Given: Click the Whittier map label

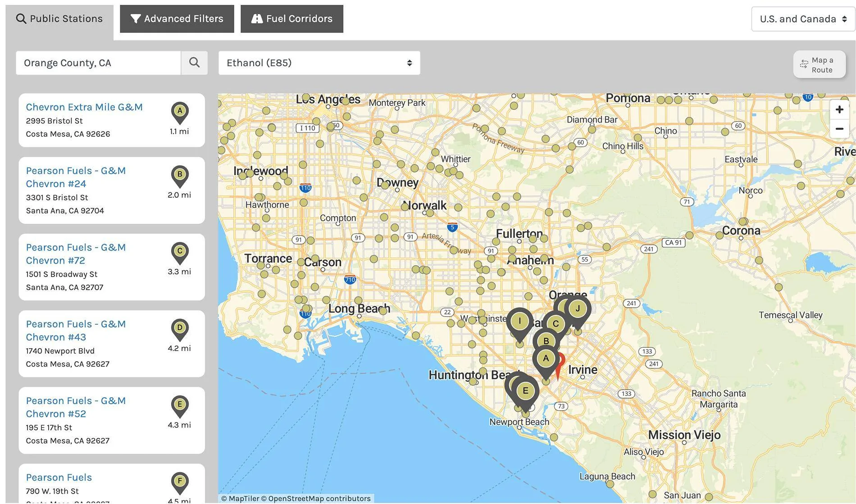Looking at the screenshot, I should point(455,159).
